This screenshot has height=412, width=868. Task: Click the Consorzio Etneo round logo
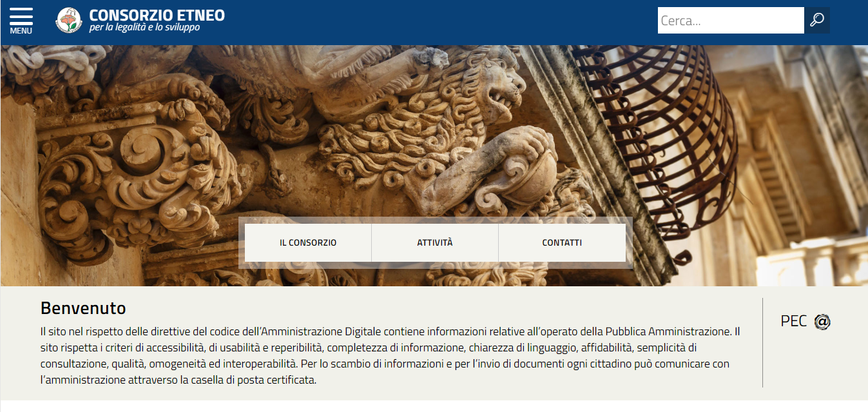click(69, 20)
